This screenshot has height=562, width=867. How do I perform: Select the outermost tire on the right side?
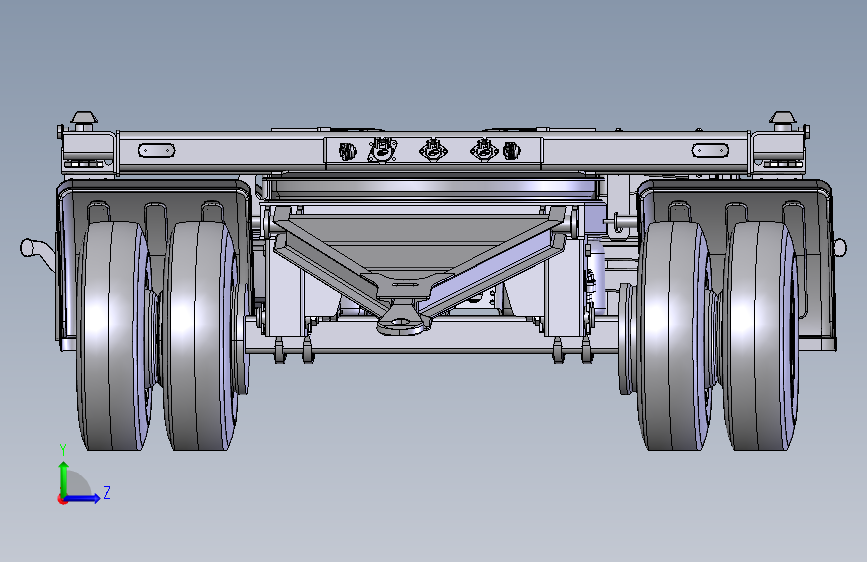[761, 336]
